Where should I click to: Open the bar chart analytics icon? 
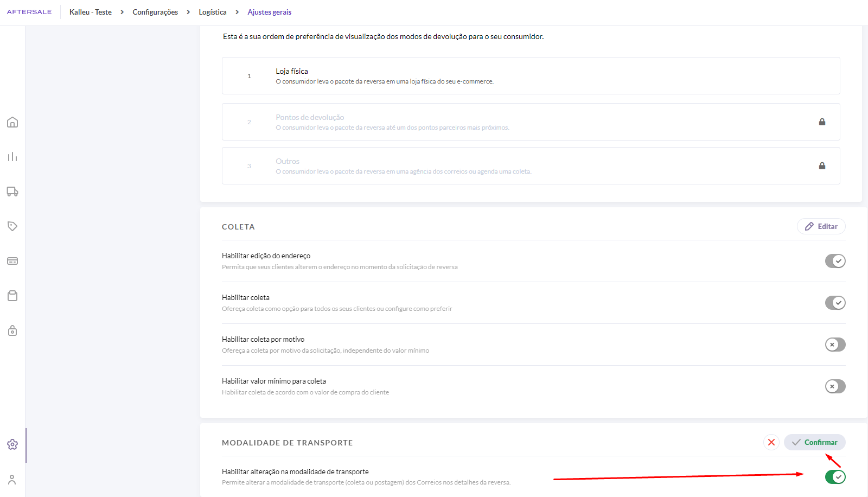(x=12, y=157)
